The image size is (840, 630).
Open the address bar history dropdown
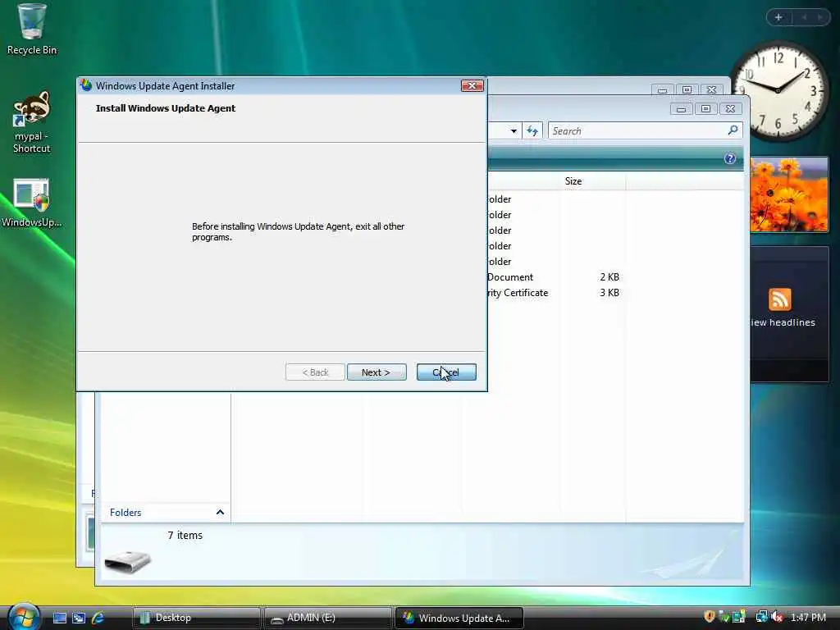coord(514,130)
